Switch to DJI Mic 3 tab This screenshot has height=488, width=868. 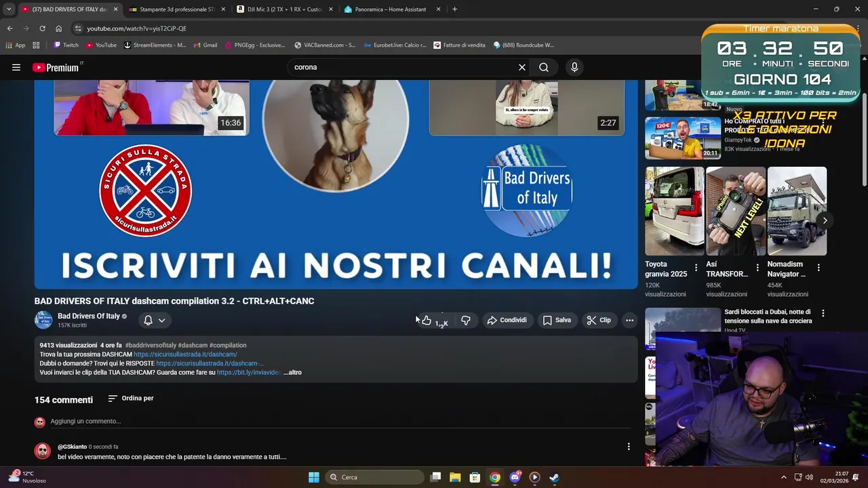pyautogui.click(x=285, y=9)
